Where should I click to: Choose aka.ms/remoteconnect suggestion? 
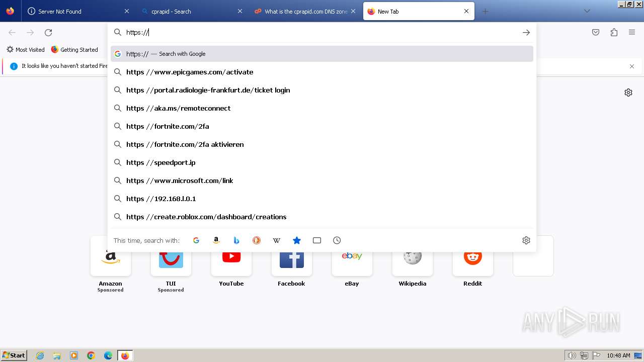[x=322, y=108]
